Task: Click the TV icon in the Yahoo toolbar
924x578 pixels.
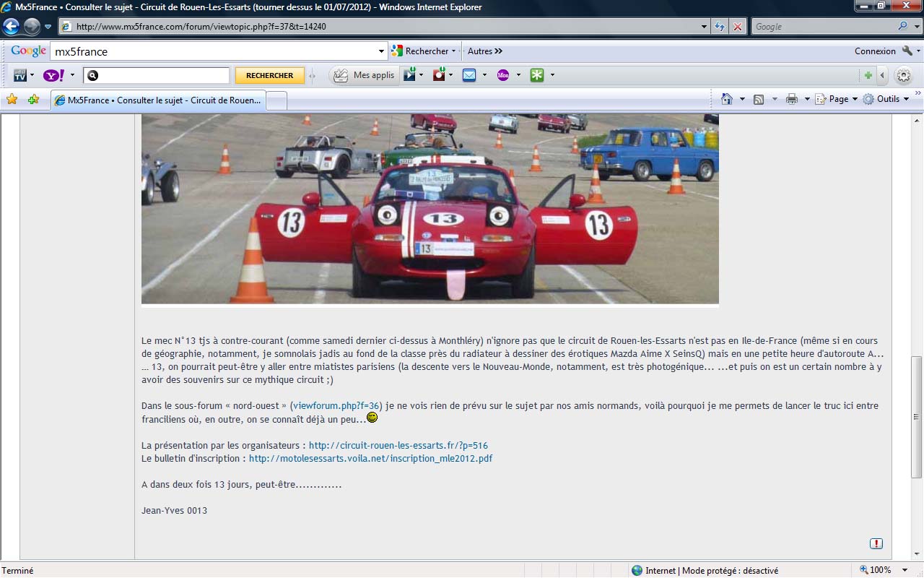Action: [x=20, y=75]
